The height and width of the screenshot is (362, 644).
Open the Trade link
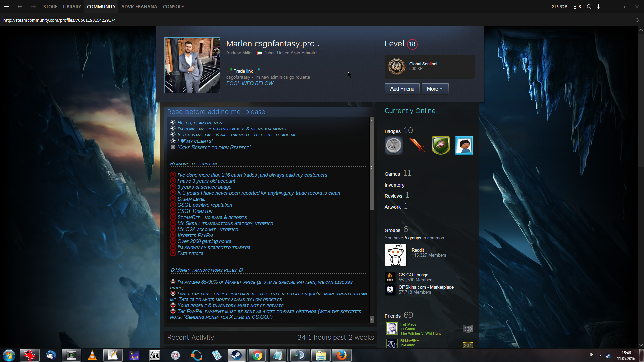[x=243, y=71]
